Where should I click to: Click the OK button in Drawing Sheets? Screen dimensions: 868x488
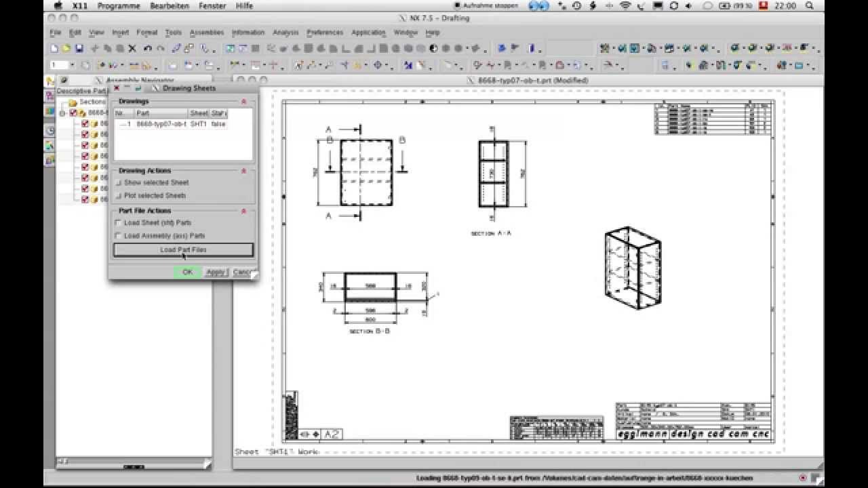coord(187,272)
